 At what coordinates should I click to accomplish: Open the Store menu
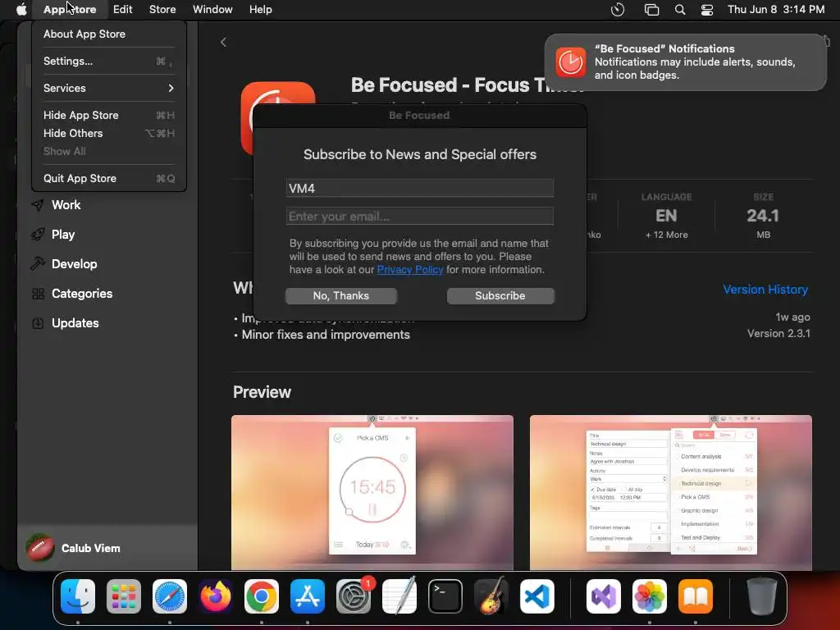pyautogui.click(x=162, y=9)
